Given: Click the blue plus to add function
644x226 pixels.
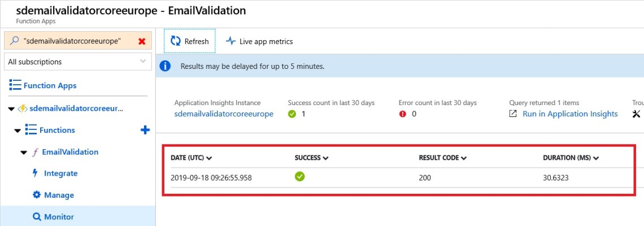Looking at the screenshot, I should click(145, 130).
